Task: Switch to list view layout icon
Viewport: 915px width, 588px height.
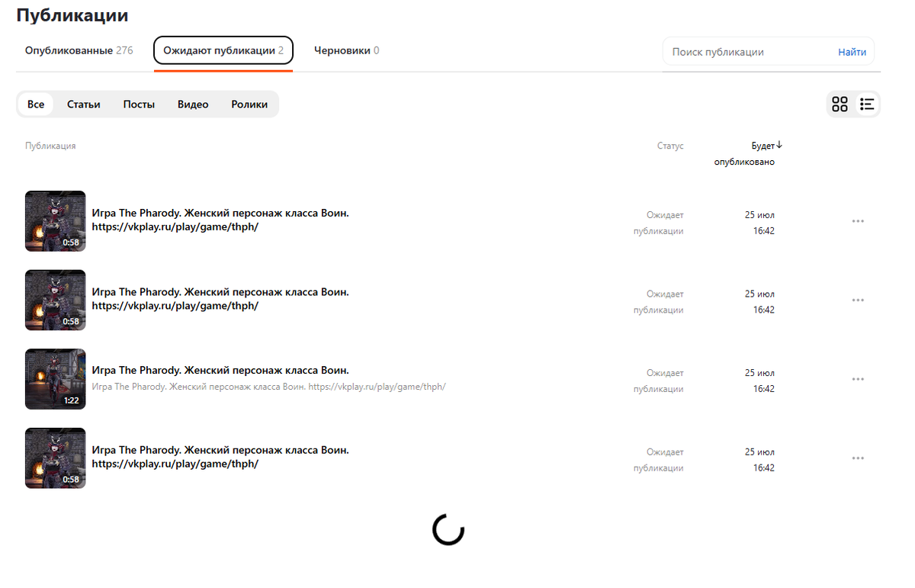Action: click(866, 104)
